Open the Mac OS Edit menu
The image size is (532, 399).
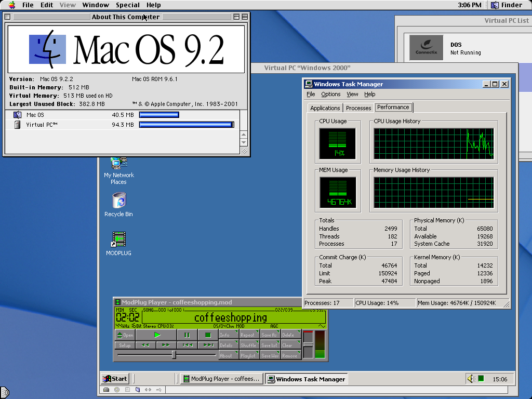[46, 5]
